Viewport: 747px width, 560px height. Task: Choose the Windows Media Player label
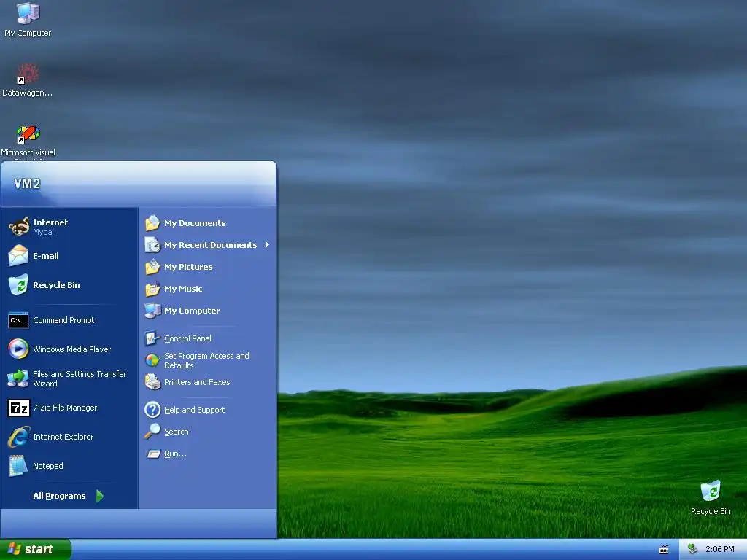[72, 349]
